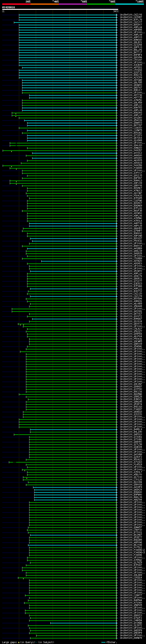The width and height of the screenshot is (146, 644).
Task: Select the UniRef100_P49357 label
Action: tap(131, 151)
